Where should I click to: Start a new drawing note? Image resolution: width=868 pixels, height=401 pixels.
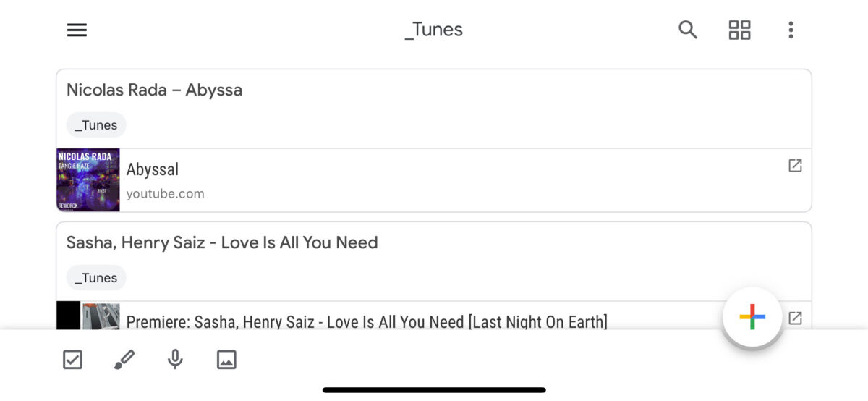pos(124,360)
